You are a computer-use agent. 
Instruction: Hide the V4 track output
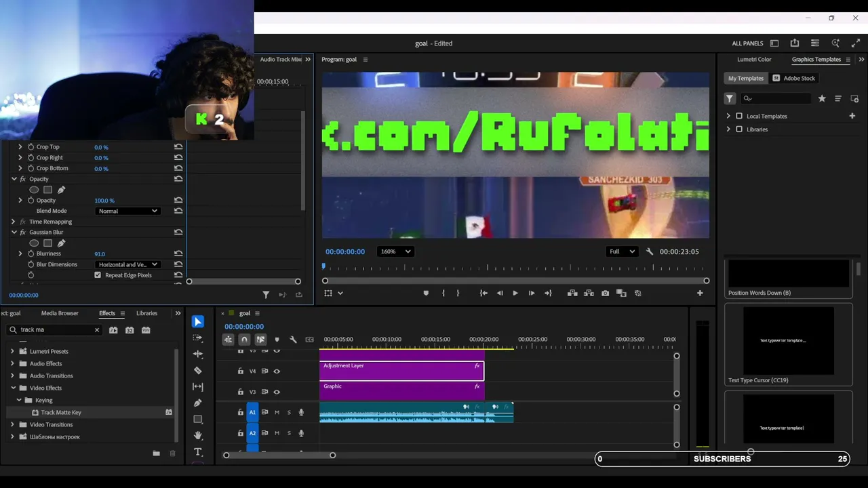point(277,371)
